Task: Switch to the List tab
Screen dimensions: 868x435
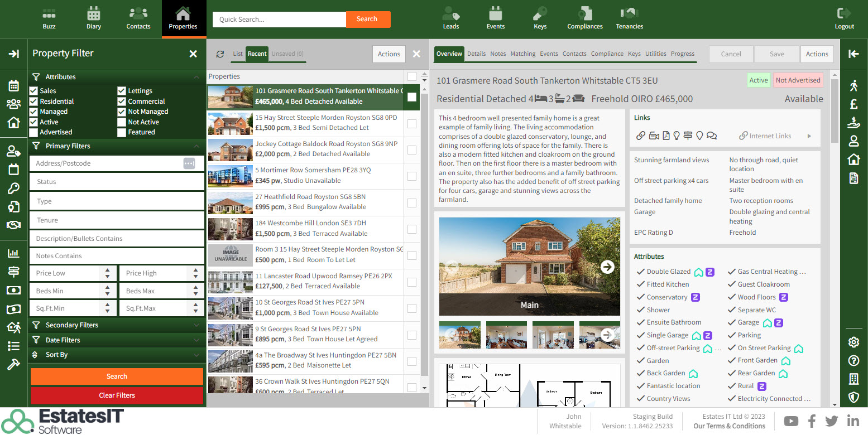Action: 238,54
